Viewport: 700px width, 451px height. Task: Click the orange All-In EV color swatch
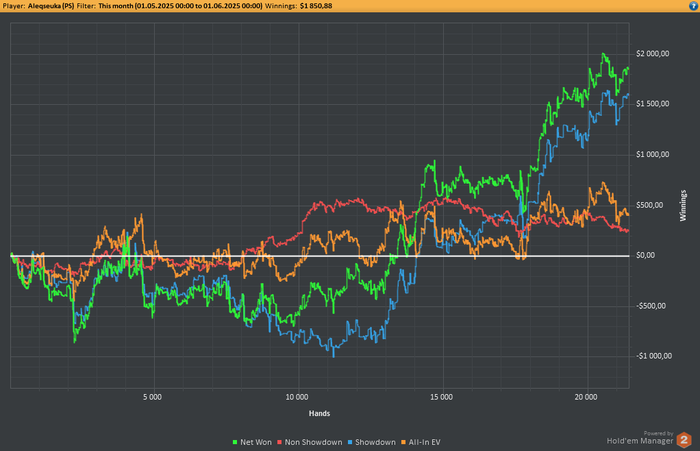pos(404,442)
